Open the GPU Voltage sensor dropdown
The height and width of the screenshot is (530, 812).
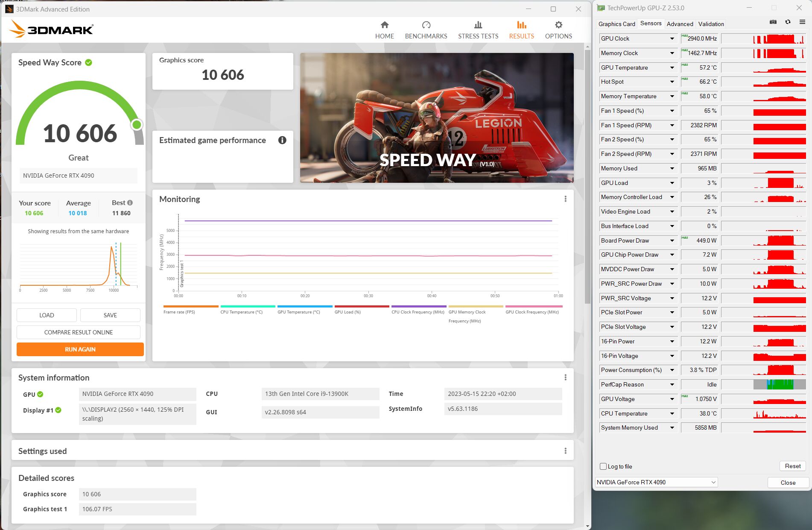point(672,399)
